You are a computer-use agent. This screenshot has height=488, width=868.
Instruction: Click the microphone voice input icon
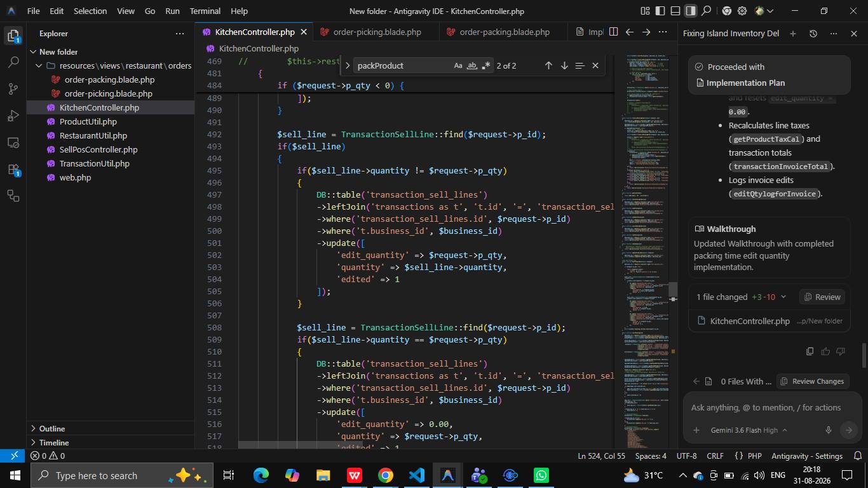828,430
